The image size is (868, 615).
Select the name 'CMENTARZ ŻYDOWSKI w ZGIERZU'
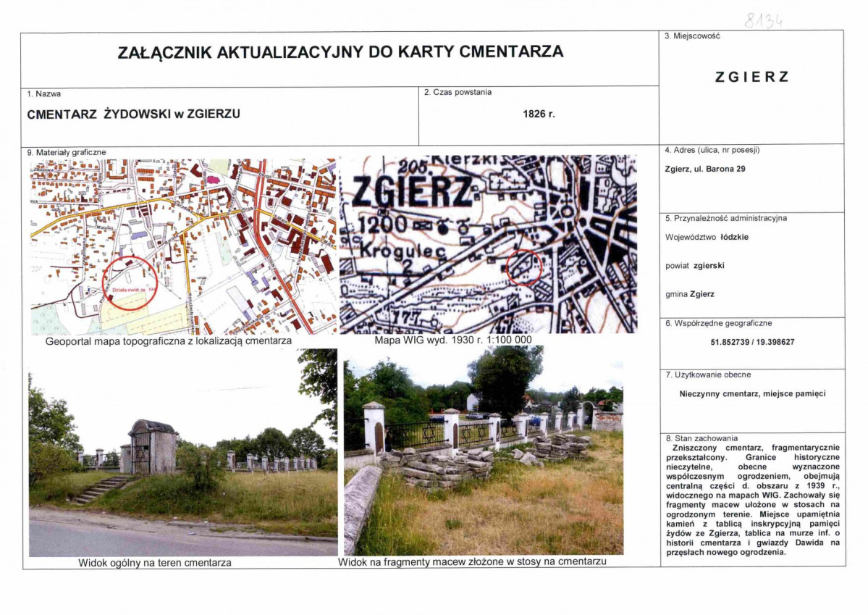(133, 114)
